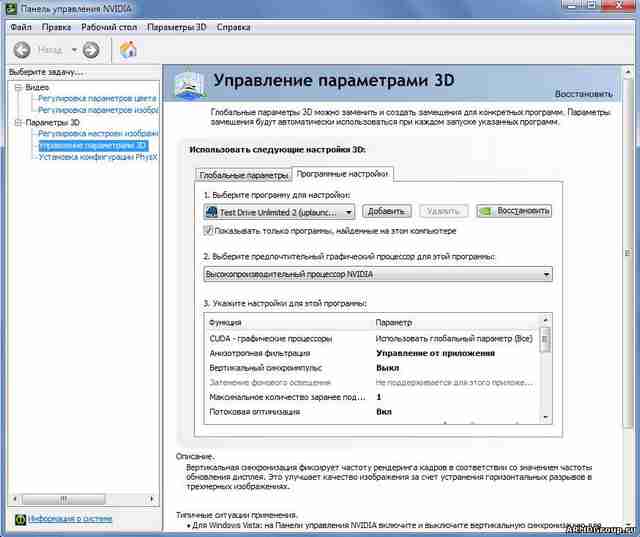Click main page scroll up arrow

628,72
